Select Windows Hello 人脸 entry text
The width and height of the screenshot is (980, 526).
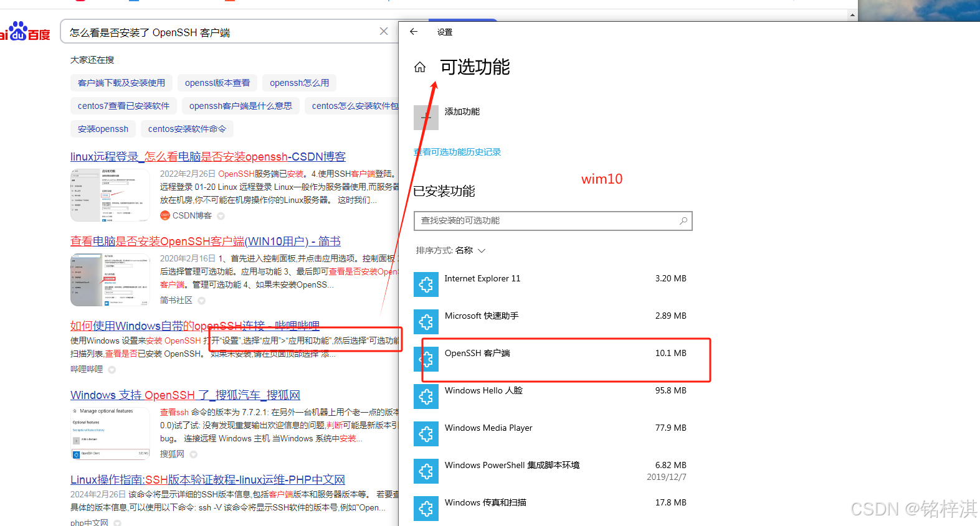click(483, 390)
